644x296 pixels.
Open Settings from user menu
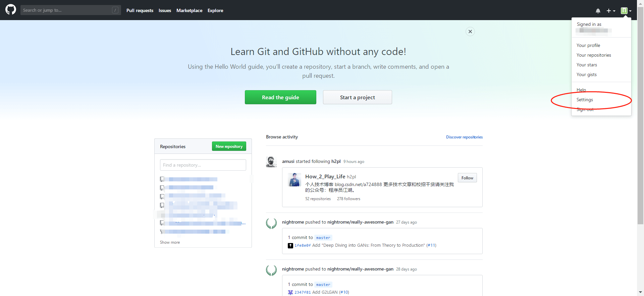[585, 100]
